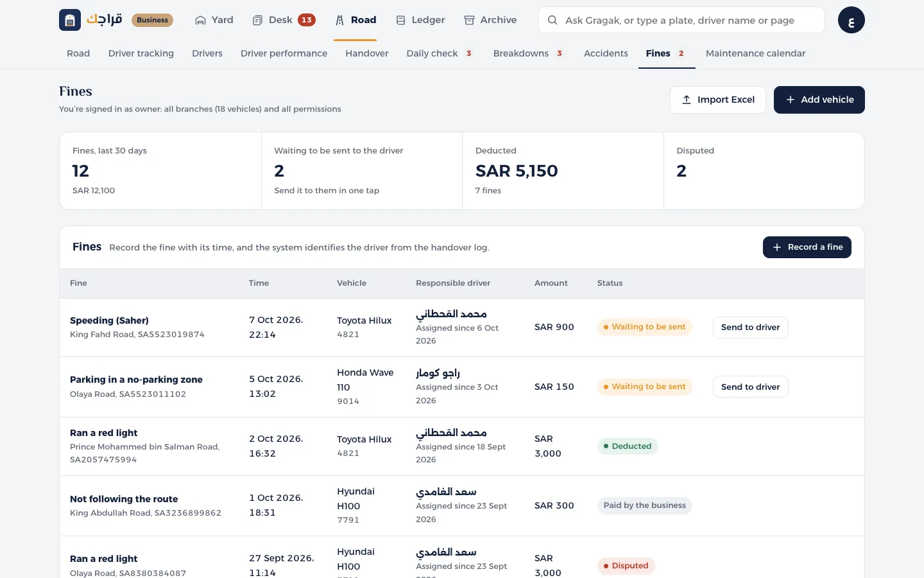Open the Archive section
The image size is (924, 578).
[x=490, y=20]
